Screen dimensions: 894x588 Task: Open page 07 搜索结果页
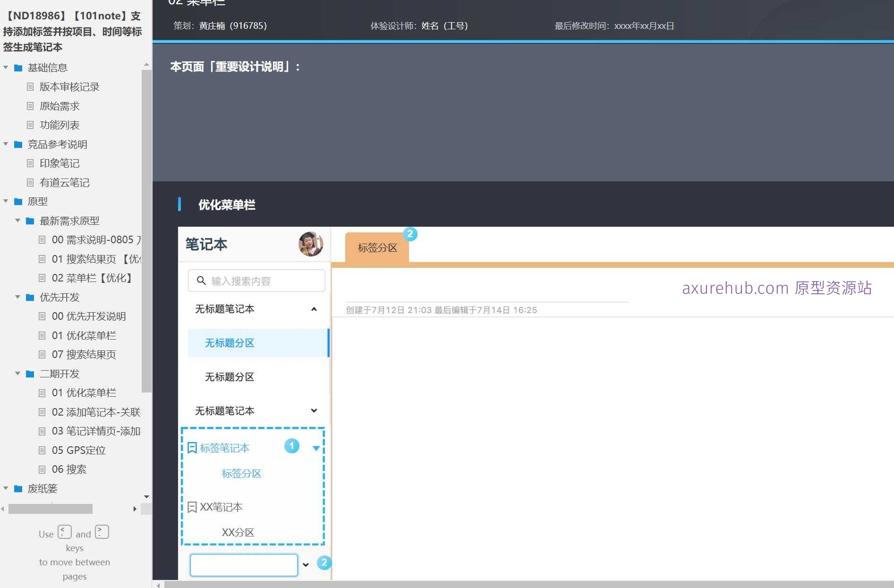(x=84, y=355)
